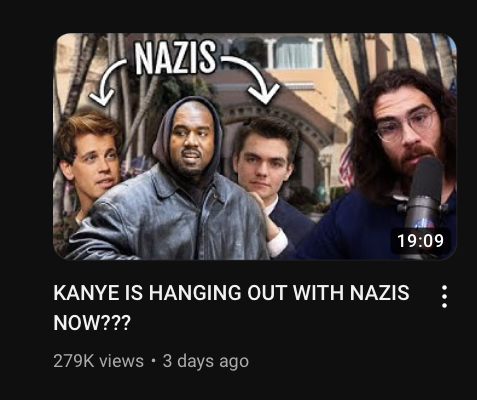Click the round glasses on the bearded man

click(406, 125)
